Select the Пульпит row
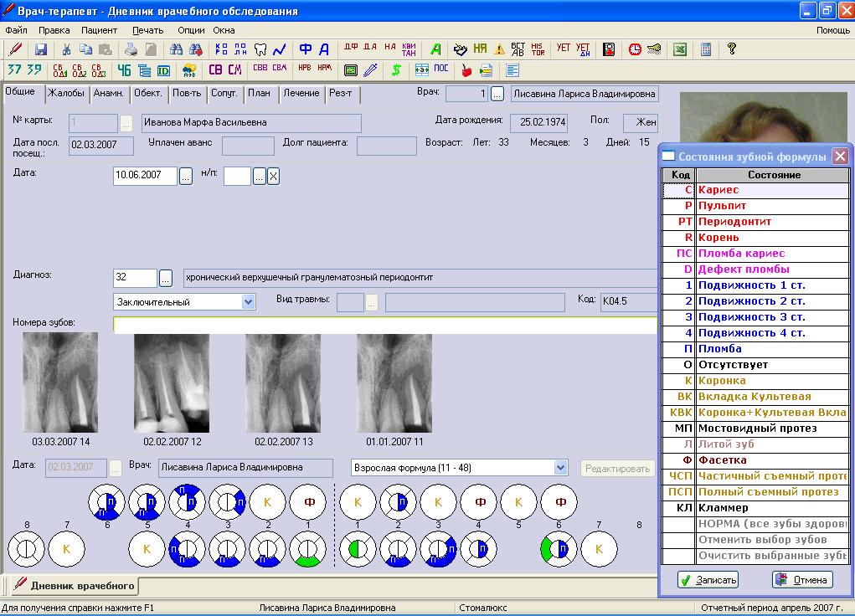The height and width of the screenshot is (616, 855). point(755,206)
